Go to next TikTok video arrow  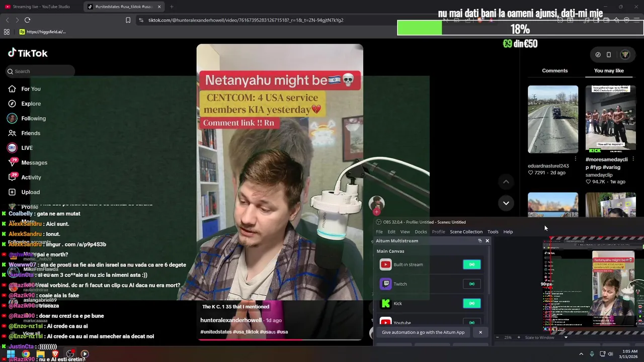[506, 203]
